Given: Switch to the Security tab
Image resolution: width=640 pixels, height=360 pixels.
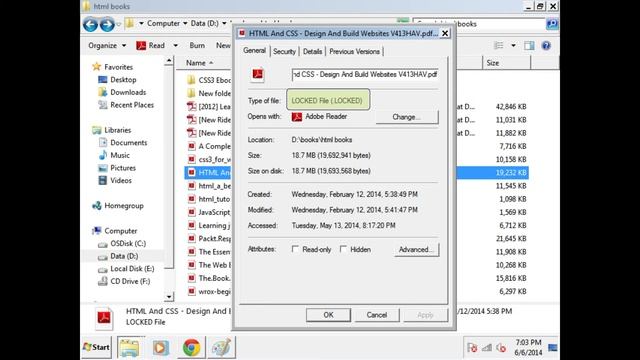Looking at the screenshot, I should pyautogui.click(x=284, y=51).
